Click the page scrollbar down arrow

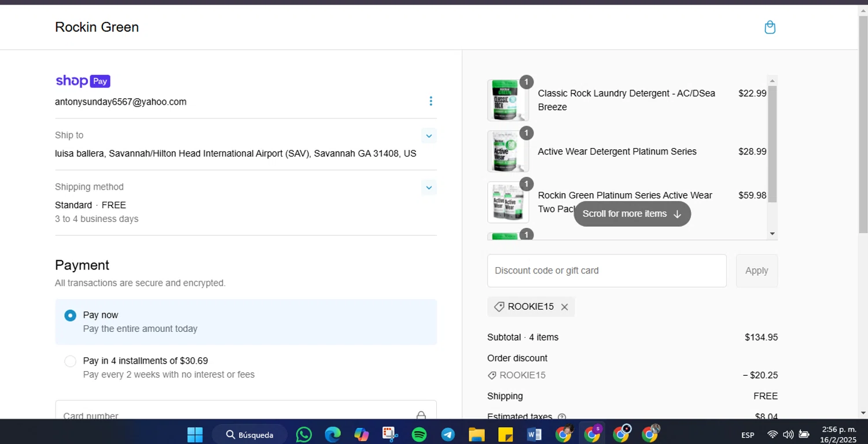(863, 413)
